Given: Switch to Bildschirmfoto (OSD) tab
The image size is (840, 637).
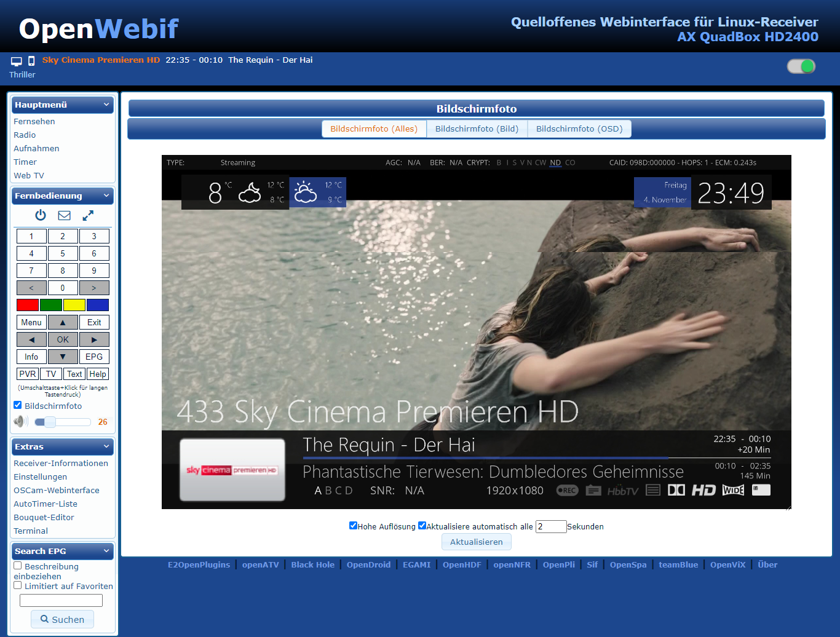Looking at the screenshot, I should [x=579, y=129].
